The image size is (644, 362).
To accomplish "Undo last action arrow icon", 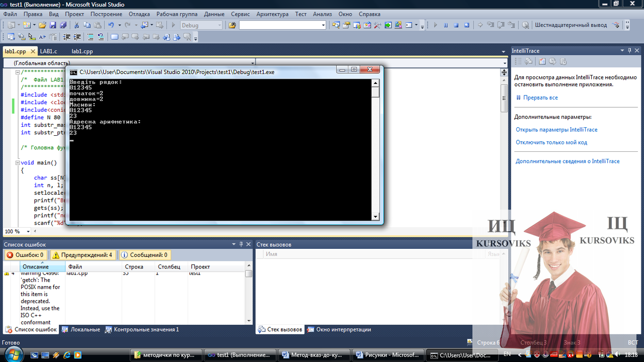I will [x=111, y=25].
